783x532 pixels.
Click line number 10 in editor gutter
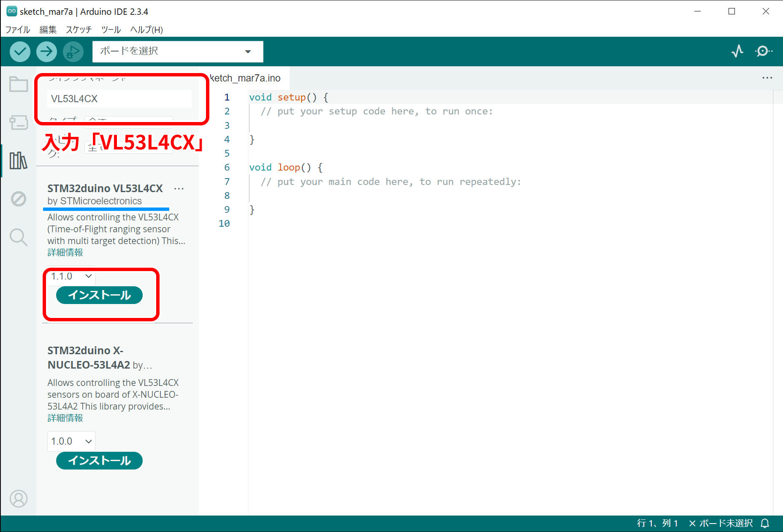click(x=224, y=223)
